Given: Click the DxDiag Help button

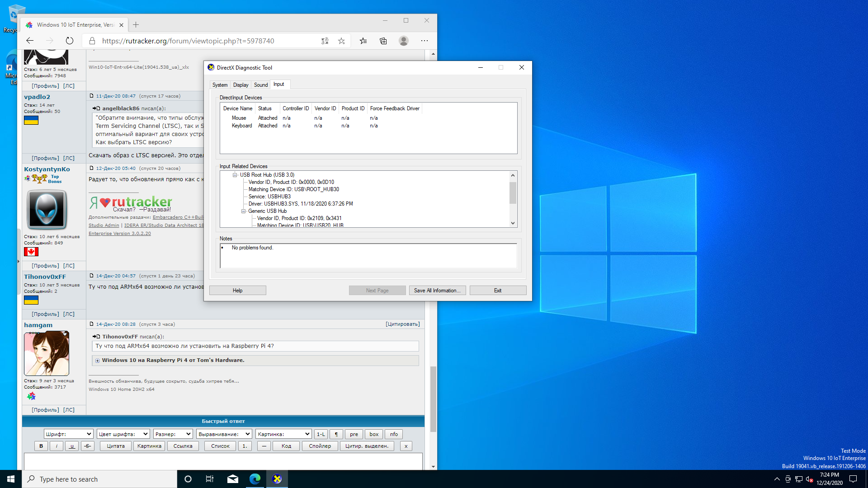Looking at the screenshot, I should click(x=238, y=291).
